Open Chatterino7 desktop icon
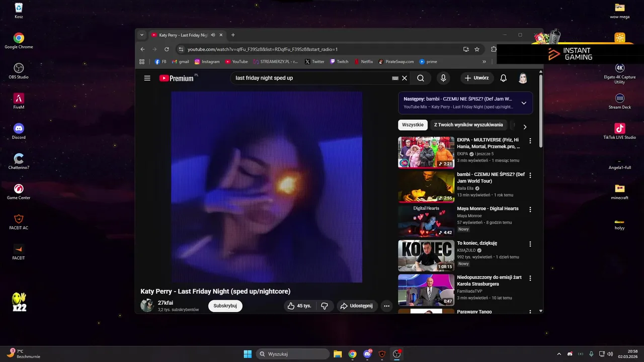This screenshot has width=644, height=362. (19, 161)
